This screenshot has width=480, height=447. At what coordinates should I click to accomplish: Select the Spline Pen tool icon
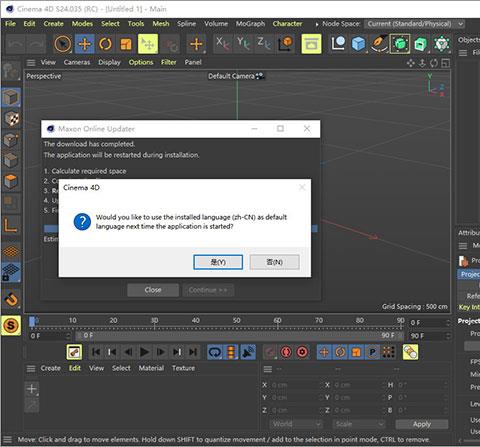[x=379, y=44]
